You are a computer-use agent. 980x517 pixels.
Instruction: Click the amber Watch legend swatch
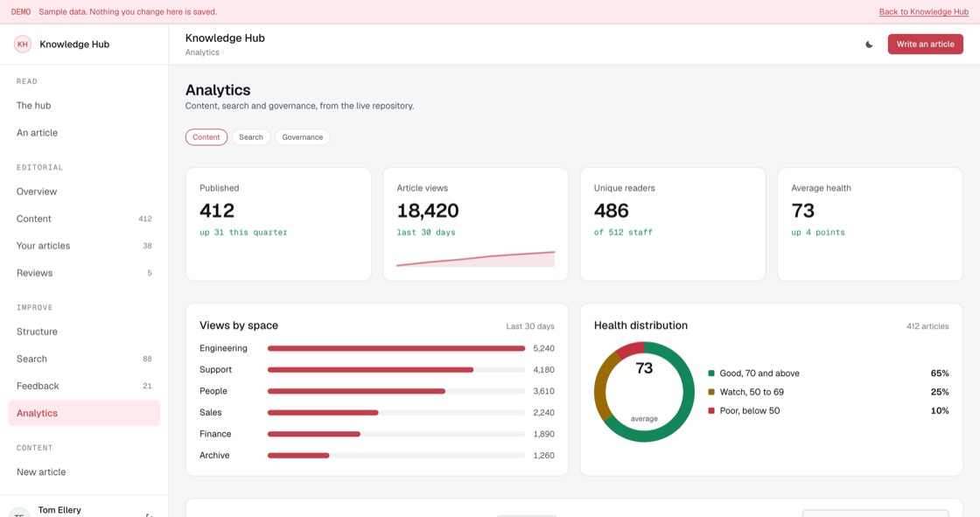point(711,392)
